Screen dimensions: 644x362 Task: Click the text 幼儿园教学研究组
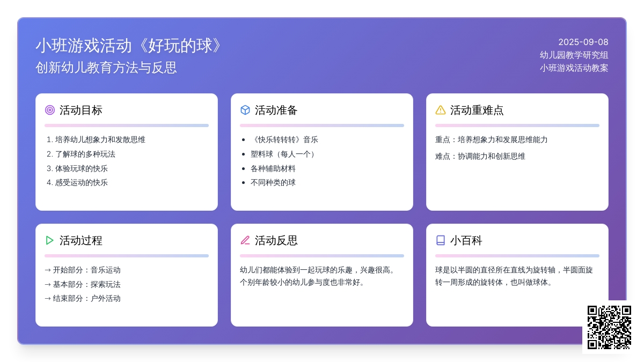click(x=574, y=55)
